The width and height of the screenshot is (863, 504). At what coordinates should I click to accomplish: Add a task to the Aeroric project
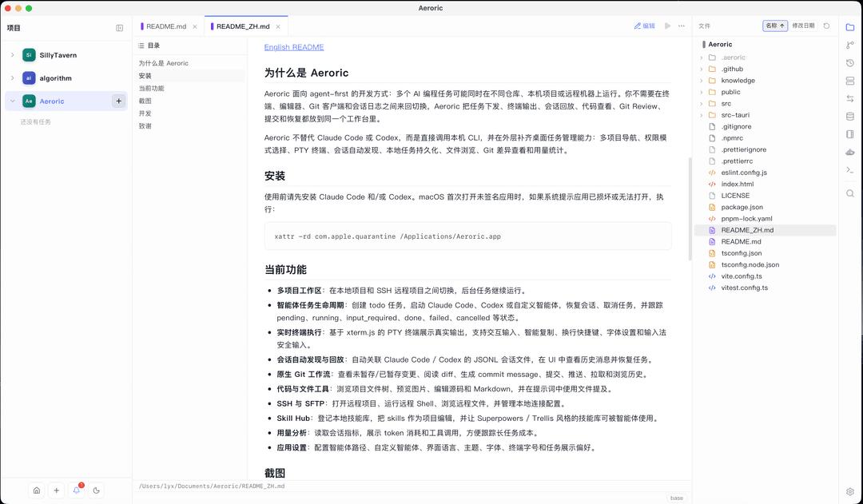[x=118, y=101]
